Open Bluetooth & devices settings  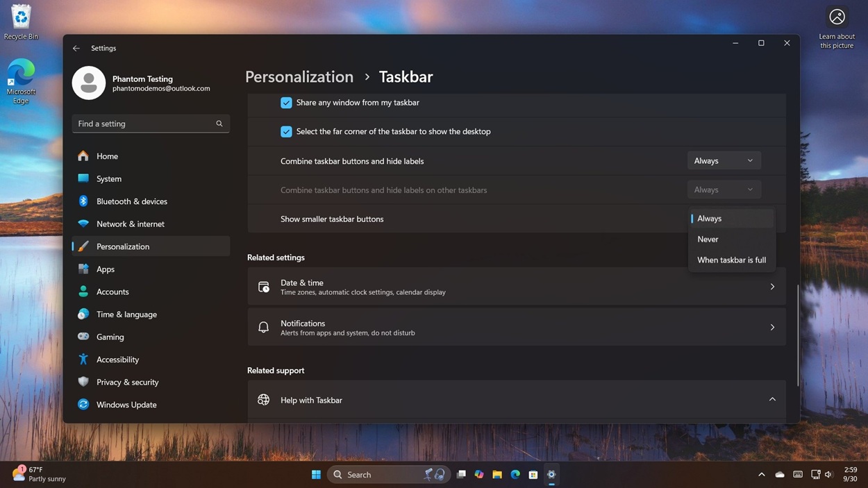pos(132,201)
